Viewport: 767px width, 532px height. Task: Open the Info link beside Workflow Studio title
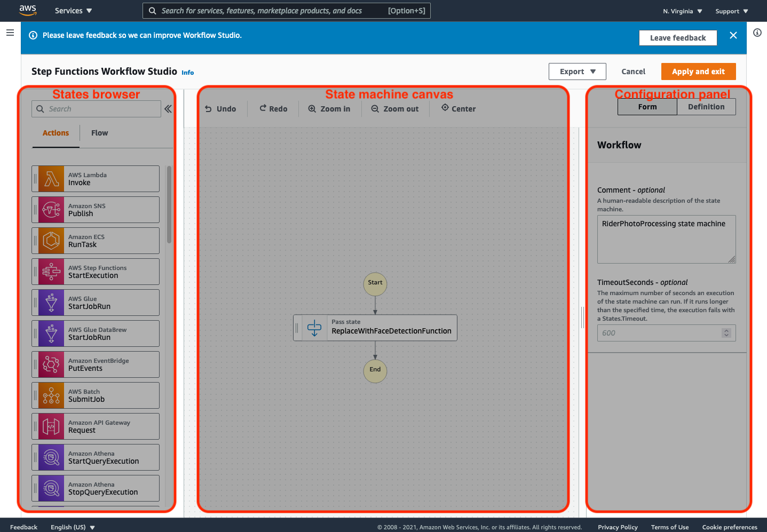point(188,73)
